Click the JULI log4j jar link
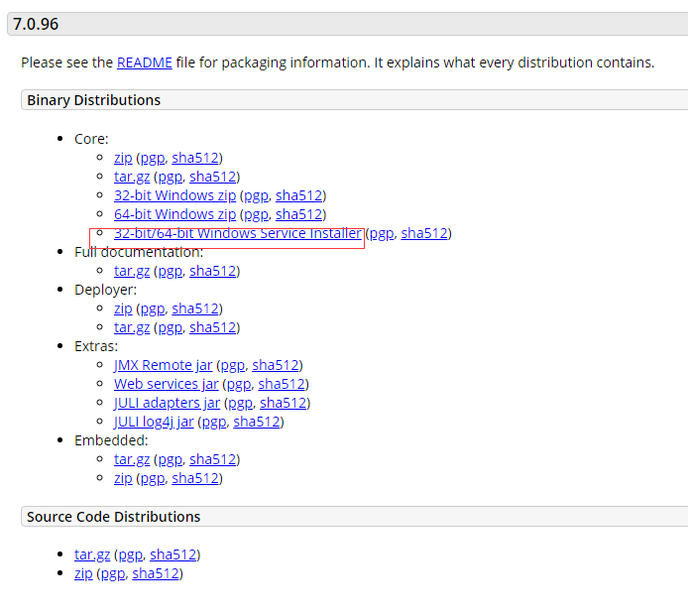 154,422
